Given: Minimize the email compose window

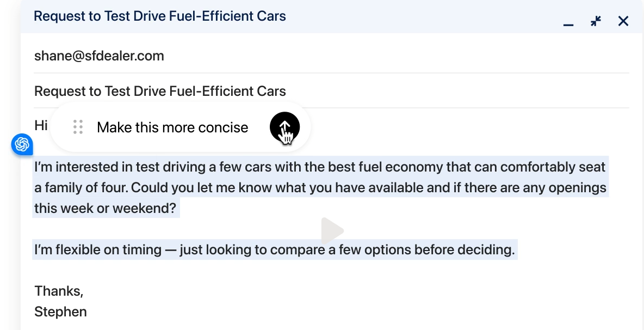Looking at the screenshot, I should pyautogui.click(x=568, y=22).
